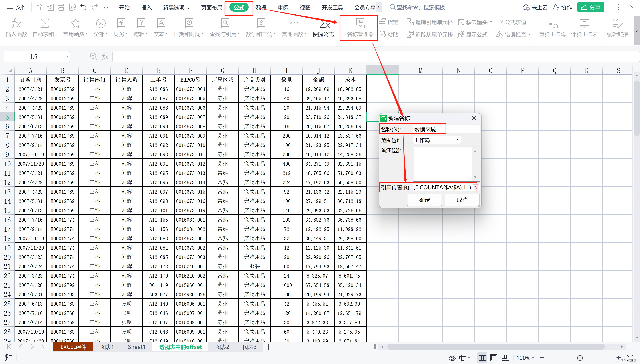Open Error Checking (错误检查) dropdown
Image resolution: width=640 pixels, height=364 pixels.
[513, 34]
